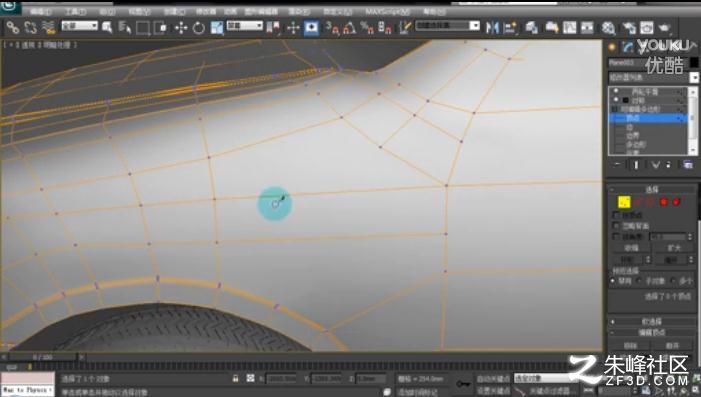The width and height of the screenshot is (701, 397).
Task: Click the teapot Render icon
Action: point(665,28)
